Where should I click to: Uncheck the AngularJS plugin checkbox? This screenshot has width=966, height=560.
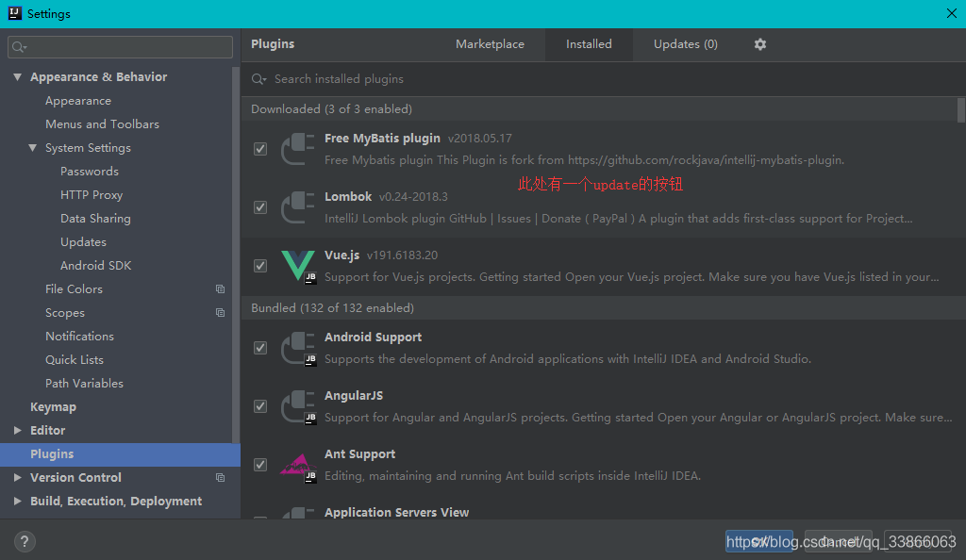coord(260,406)
